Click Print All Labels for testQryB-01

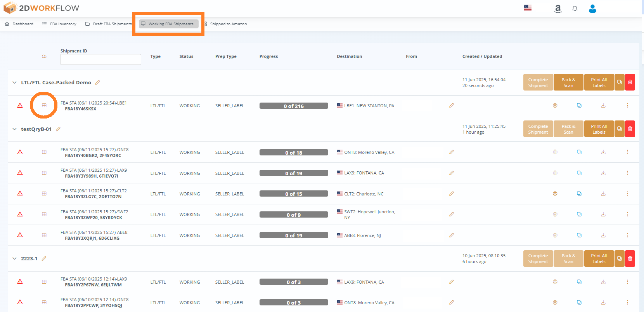click(599, 129)
